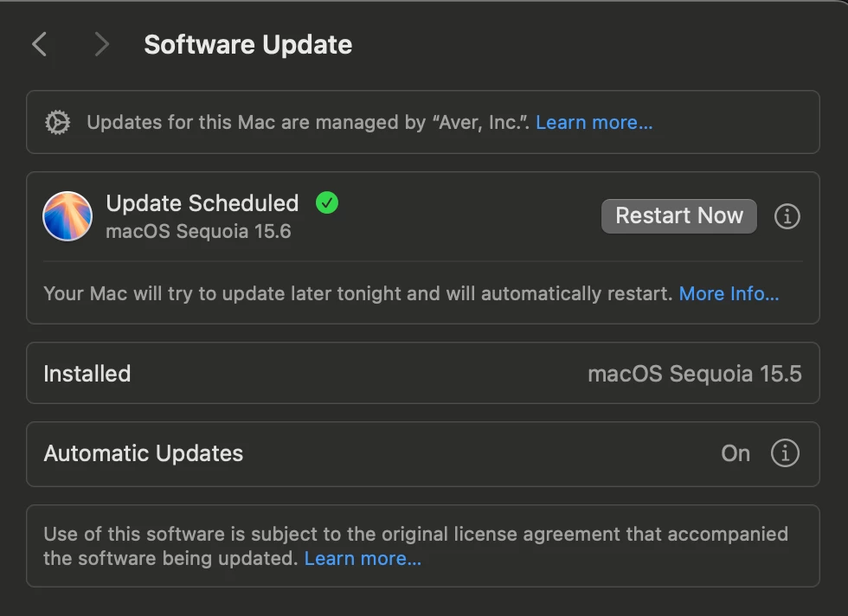Click the macOS Sequoia update icon

click(x=67, y=216)
